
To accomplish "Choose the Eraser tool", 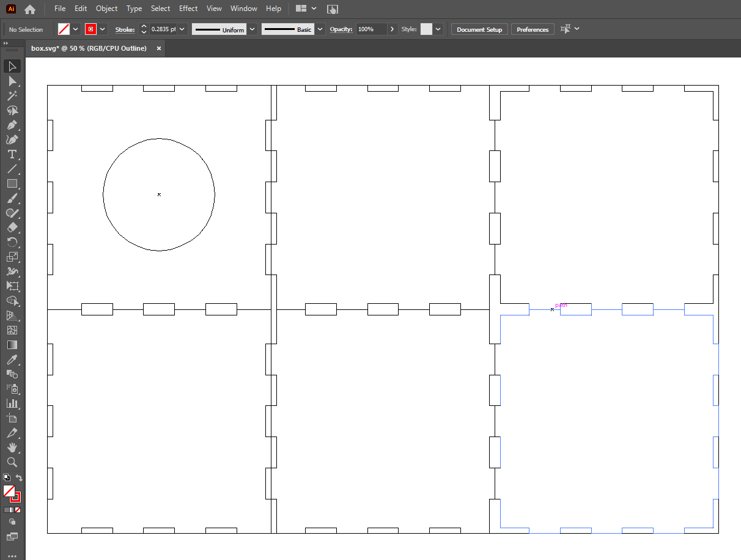I will (x=12, y=228).
